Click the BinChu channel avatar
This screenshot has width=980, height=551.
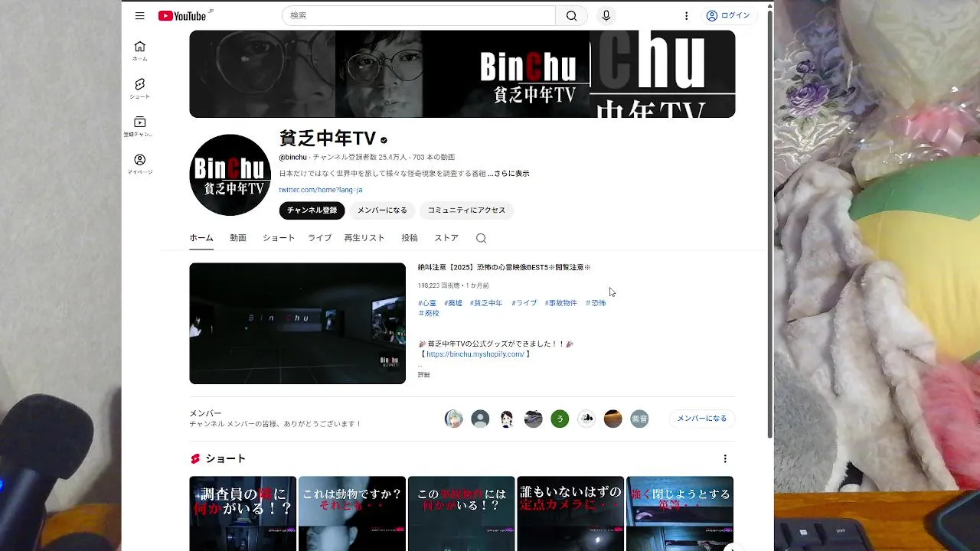point(230,174)
